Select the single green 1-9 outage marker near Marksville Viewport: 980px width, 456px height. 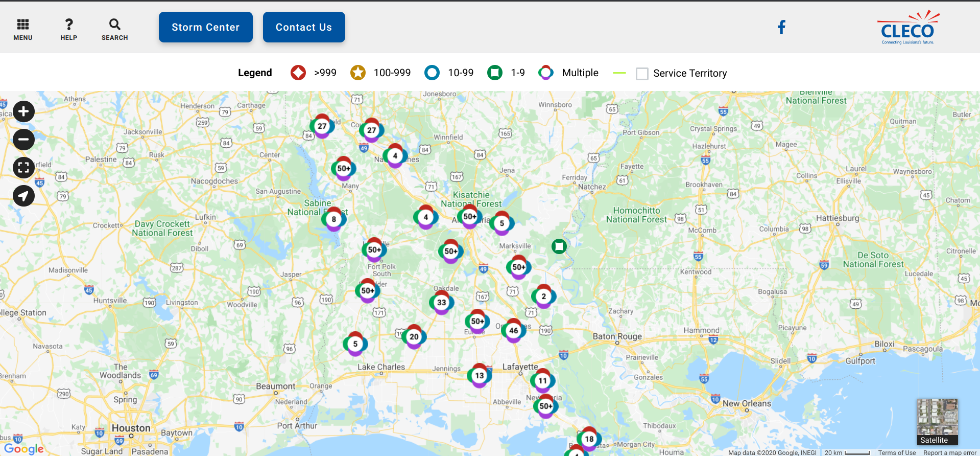[559, 246]
